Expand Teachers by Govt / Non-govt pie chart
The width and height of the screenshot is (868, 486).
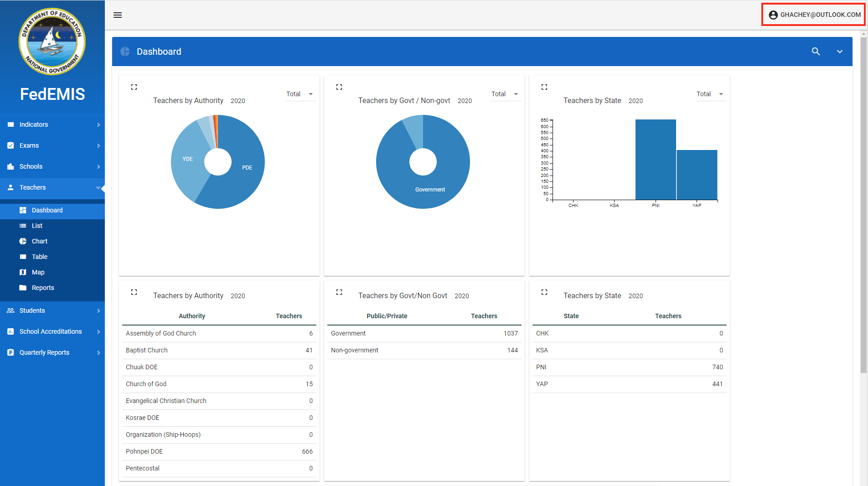tap(339, 87)
